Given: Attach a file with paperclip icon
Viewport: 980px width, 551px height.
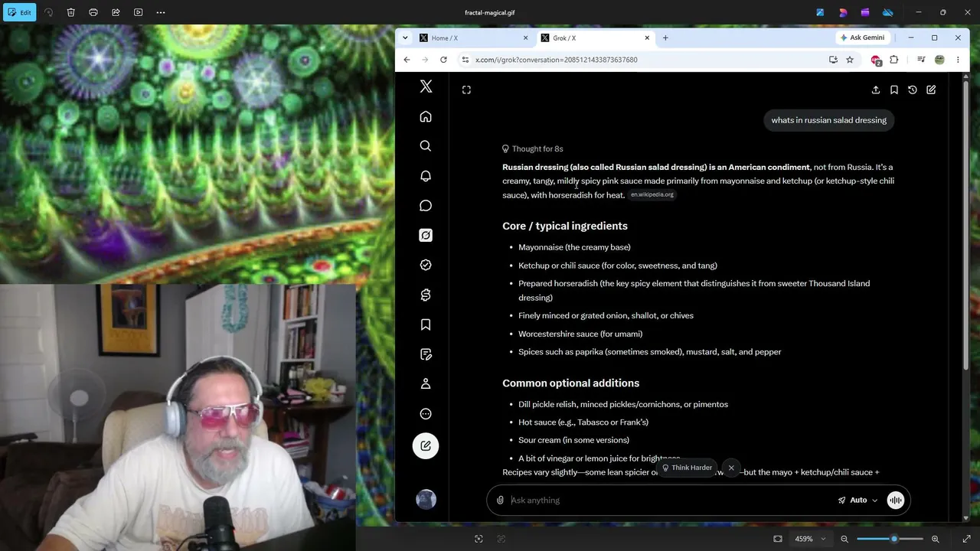Looking at the screenshot, I should 500,500.
